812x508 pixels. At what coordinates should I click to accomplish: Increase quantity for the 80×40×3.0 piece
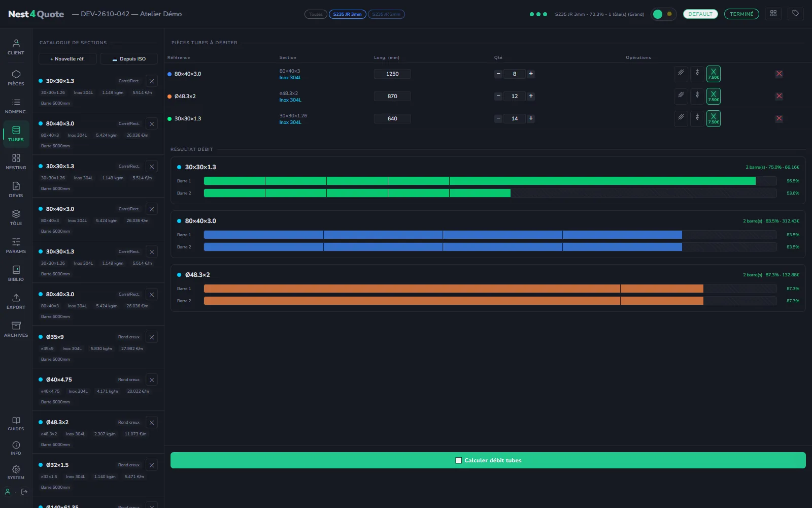pos(531,74)
